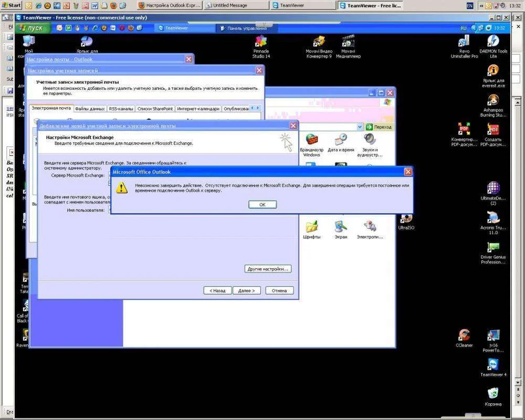Open Звуки и аудиоустройства icon
This screenshot has height=420, width=525.
[370, 145]
